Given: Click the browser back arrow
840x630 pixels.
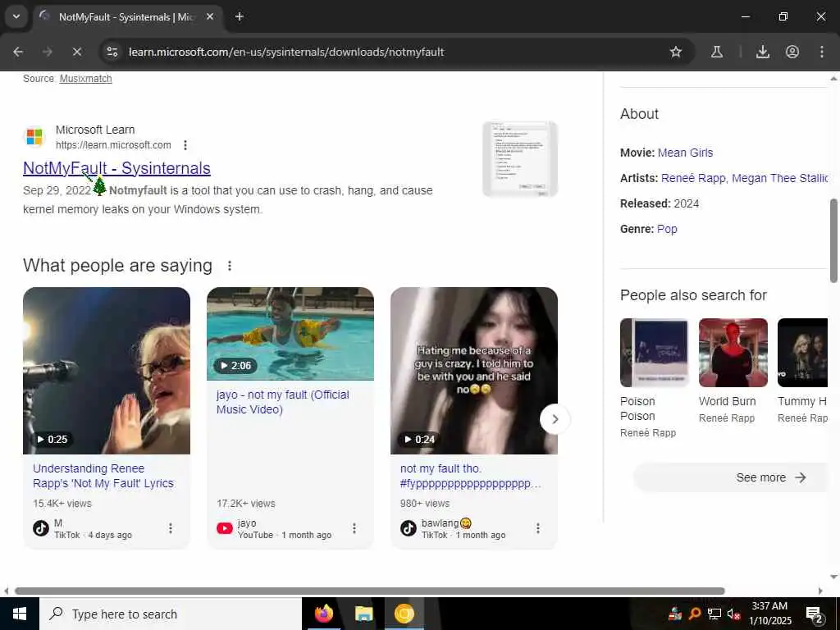Looking at the screenshot, I should [18, 52].
